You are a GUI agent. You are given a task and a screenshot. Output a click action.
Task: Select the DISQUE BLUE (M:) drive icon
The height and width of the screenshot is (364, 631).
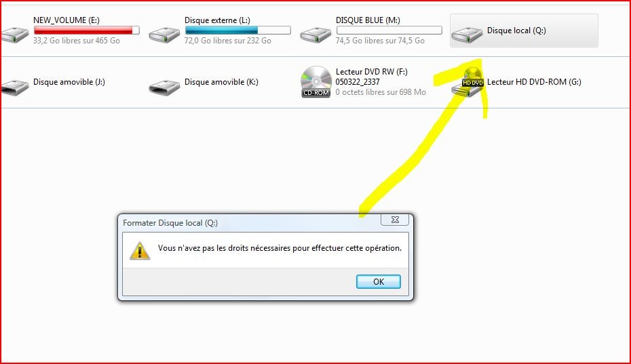315,35
